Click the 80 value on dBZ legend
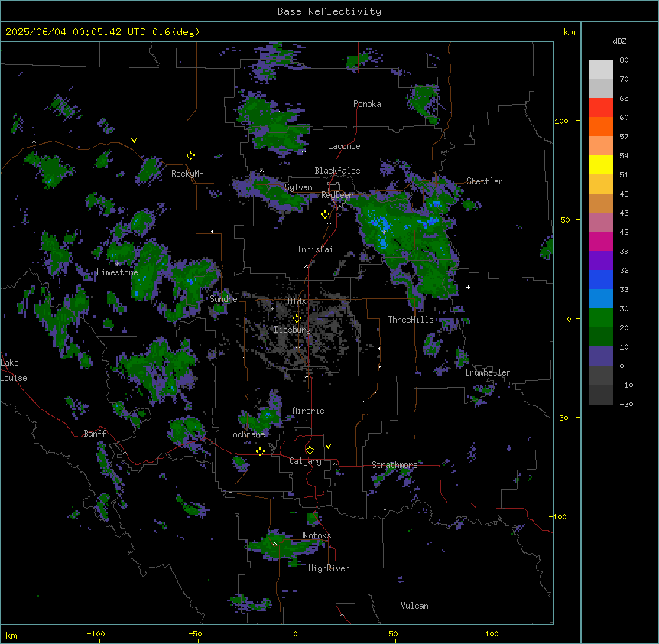 [x=624, y=60]
